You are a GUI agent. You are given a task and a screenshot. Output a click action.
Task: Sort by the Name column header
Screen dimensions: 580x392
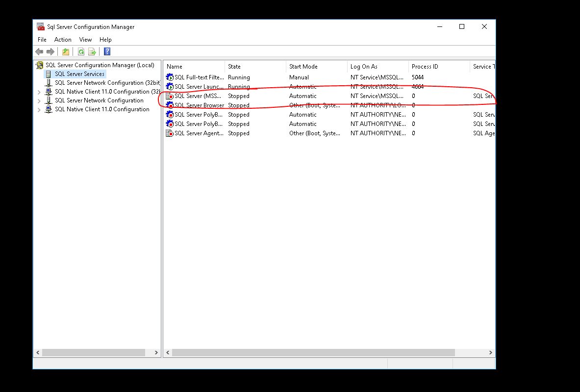[x=194, y=67]
